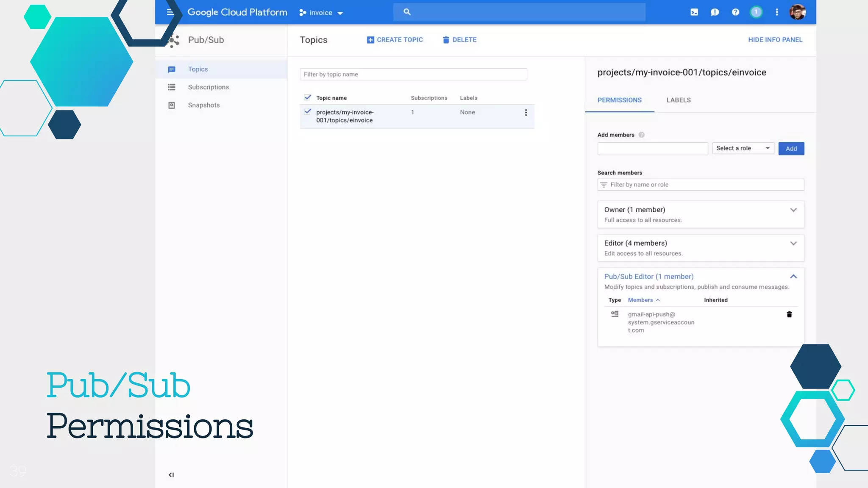The width and height of the screenshot is (868, 488).
Task: Uncheck the einvoice topic row checkbox
Action: point(308,112)
